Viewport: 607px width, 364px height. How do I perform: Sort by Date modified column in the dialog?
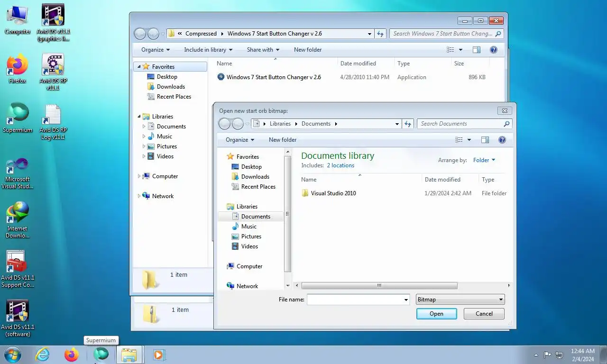point(442,180)
